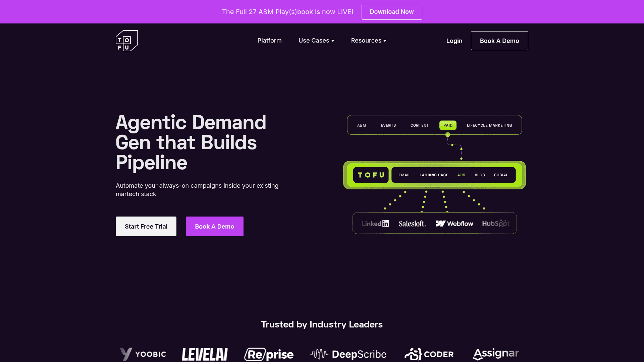Click the Coder customer logo
Screen dimensions: 644x362
tap(429, 354)
